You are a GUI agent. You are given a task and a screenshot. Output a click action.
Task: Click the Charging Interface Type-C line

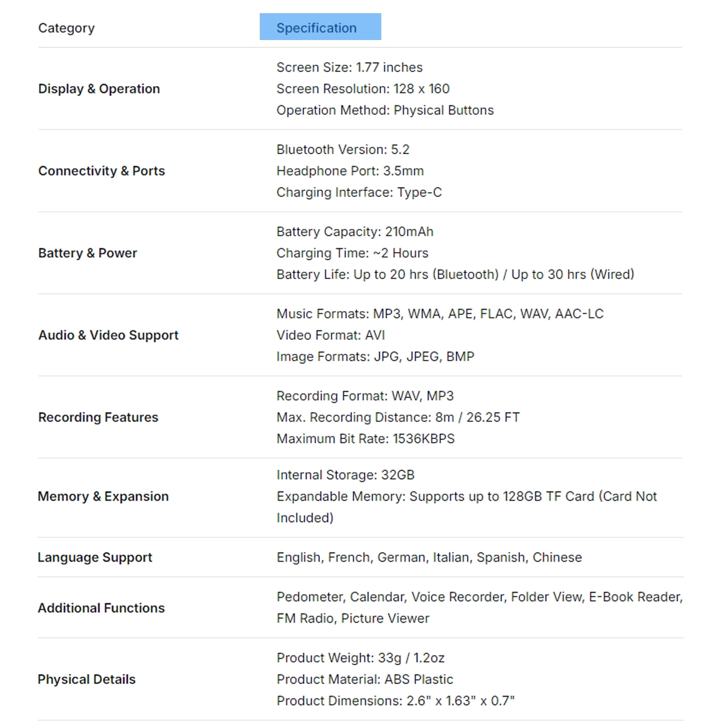click(359, 192)
